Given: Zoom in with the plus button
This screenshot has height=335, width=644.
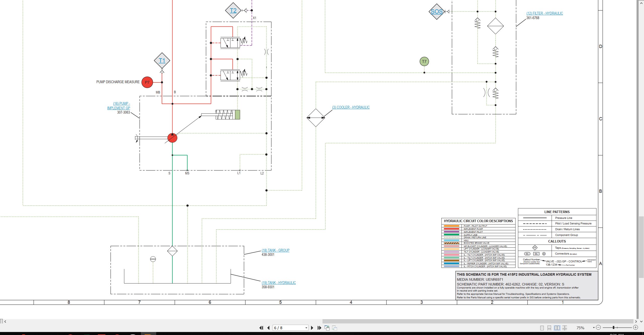Looking at the screenshot, I should (636, 327).
